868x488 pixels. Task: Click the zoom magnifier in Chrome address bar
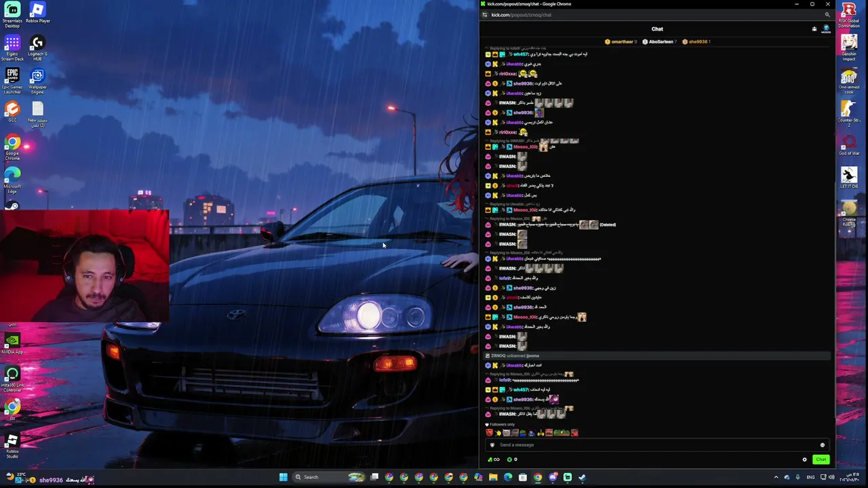827,15
